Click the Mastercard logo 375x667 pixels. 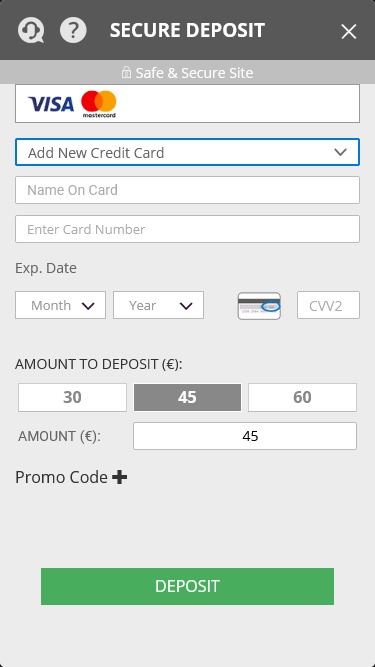point(99,104)
